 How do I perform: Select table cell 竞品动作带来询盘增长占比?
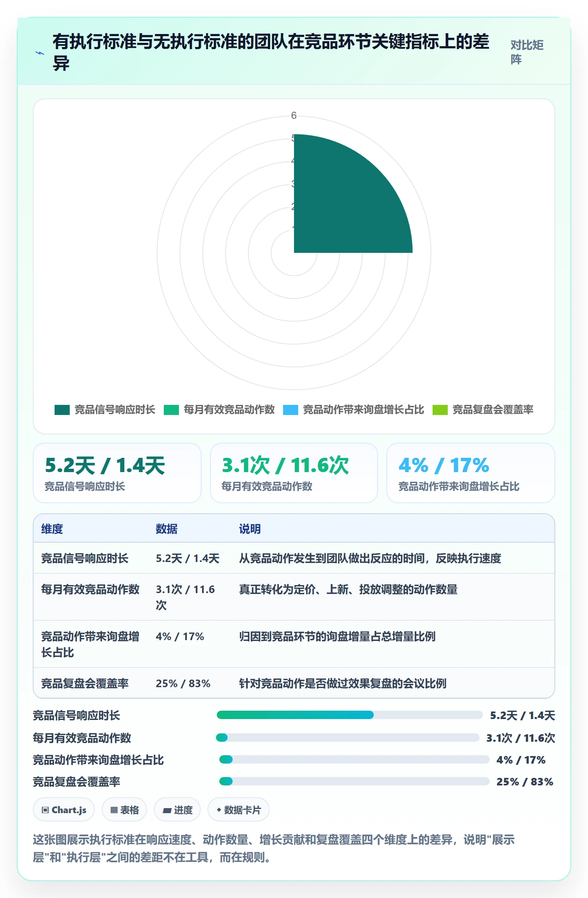(90, 644)
